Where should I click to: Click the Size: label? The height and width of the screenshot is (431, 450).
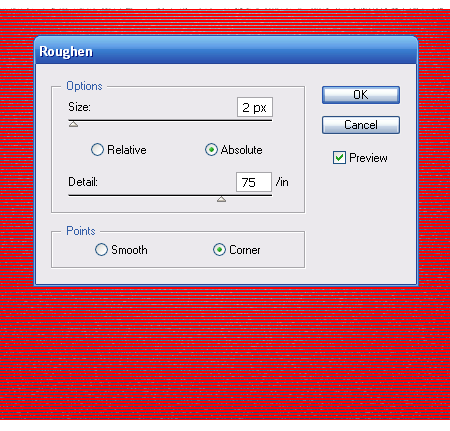tap(79, 107)
